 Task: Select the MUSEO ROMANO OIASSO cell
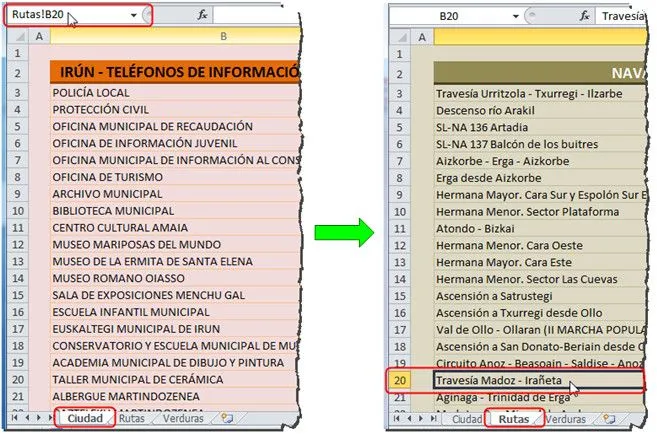[175, 278]
